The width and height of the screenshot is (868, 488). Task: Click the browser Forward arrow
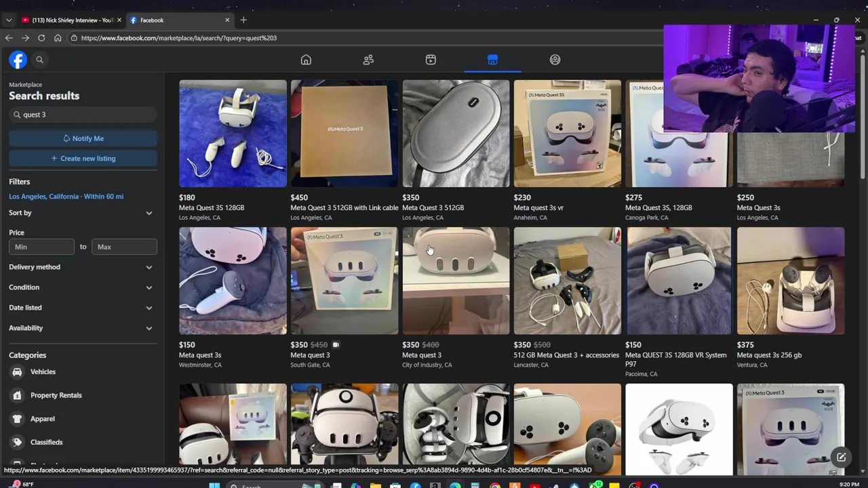click(25, 38)
